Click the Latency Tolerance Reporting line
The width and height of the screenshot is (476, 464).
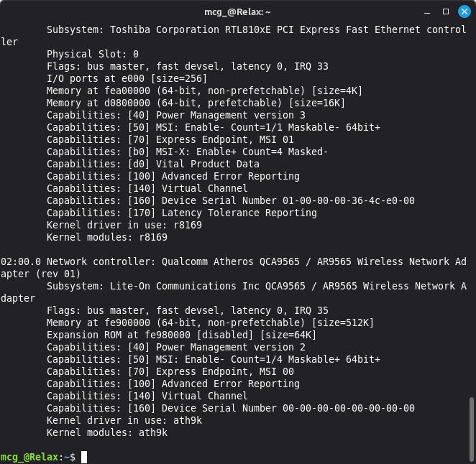tap(181, 213)
